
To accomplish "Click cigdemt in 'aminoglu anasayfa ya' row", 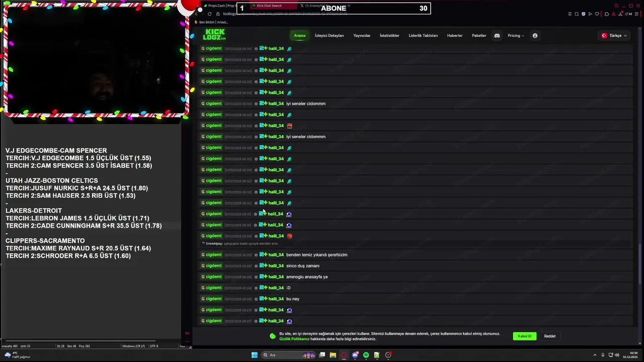I will click(x=213, y=277).
